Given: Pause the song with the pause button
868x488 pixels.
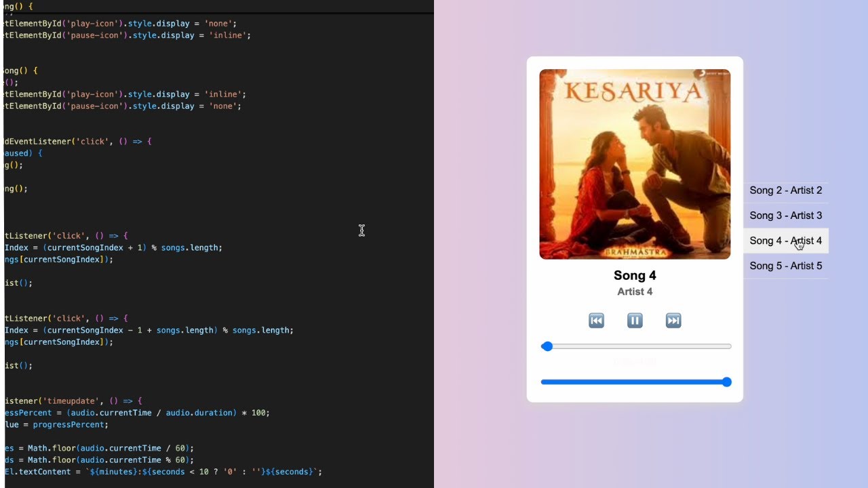Looking at the screenshot, I should [x=635, y=321].
